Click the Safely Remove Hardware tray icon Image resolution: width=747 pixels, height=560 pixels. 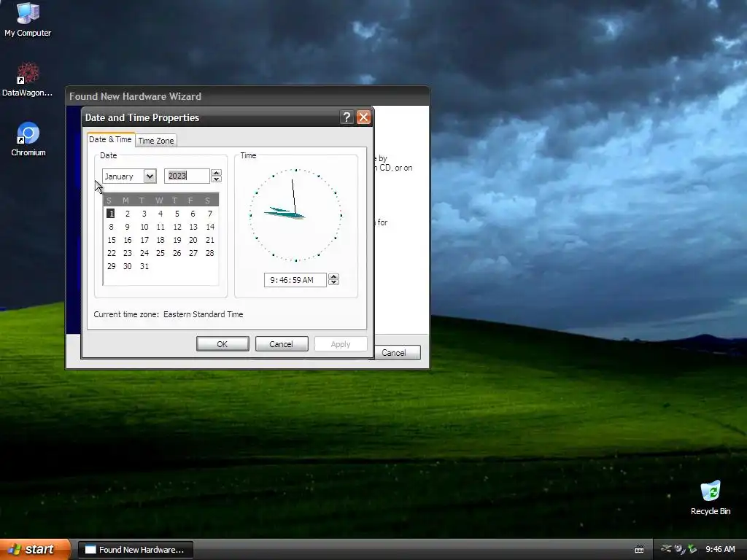click(x=692, y=549)
